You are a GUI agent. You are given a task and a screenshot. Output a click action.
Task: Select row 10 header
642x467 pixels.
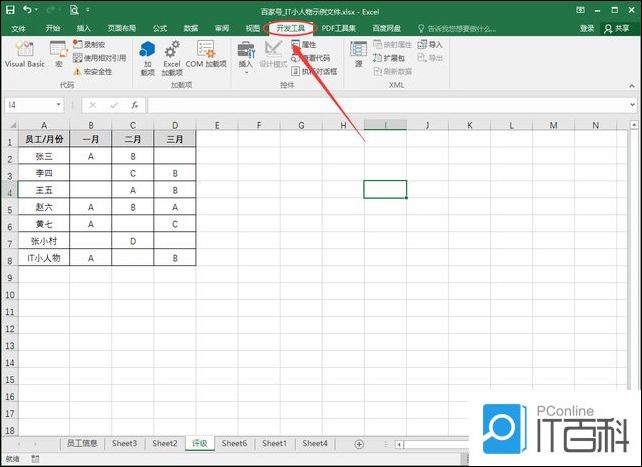point(9,295)
